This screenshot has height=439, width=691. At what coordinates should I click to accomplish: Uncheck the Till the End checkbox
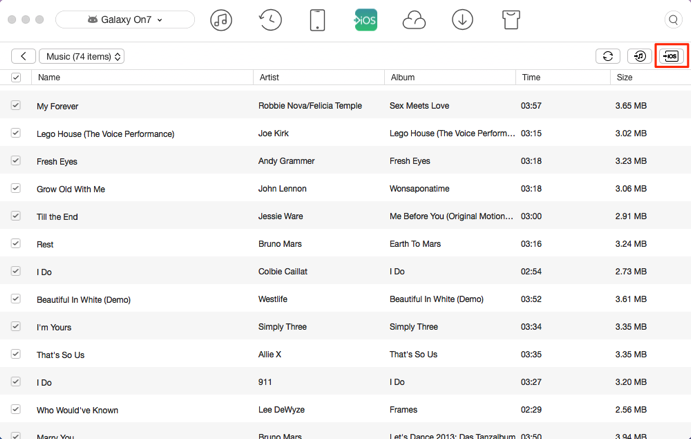tap(16, 216)
